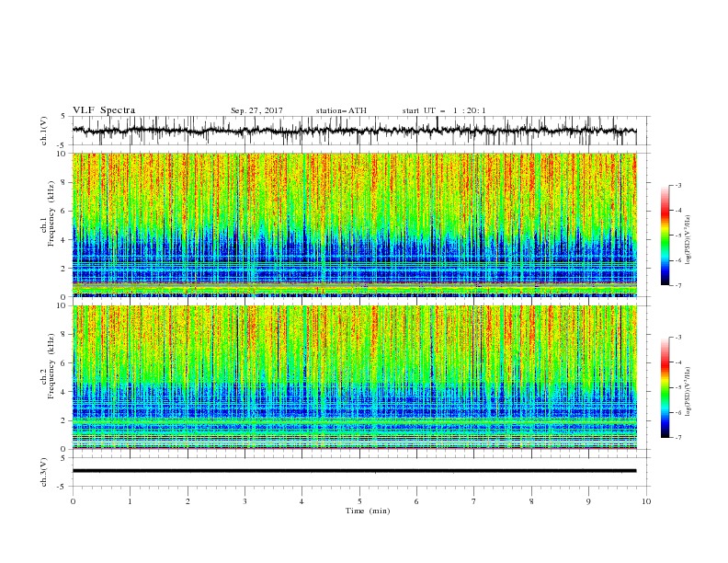Click the ch.2 PSD color bar
728x563 pixels.
point(665,387)
